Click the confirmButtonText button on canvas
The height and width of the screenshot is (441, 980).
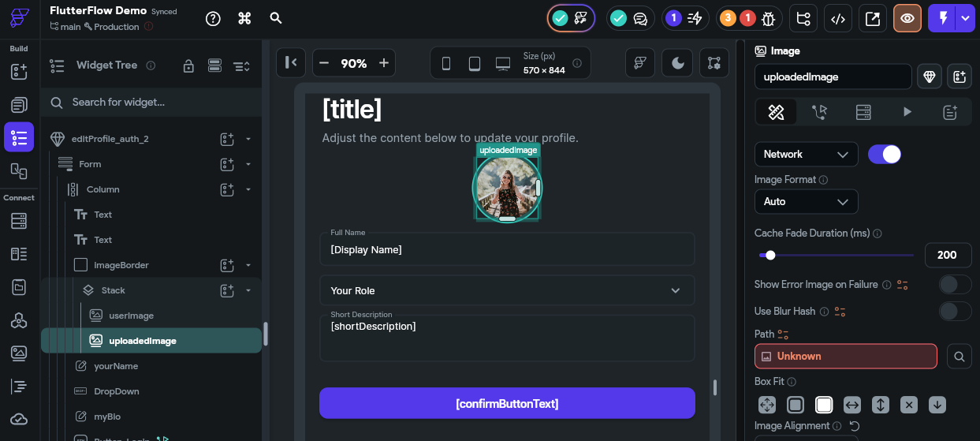(x=507, y=403)
